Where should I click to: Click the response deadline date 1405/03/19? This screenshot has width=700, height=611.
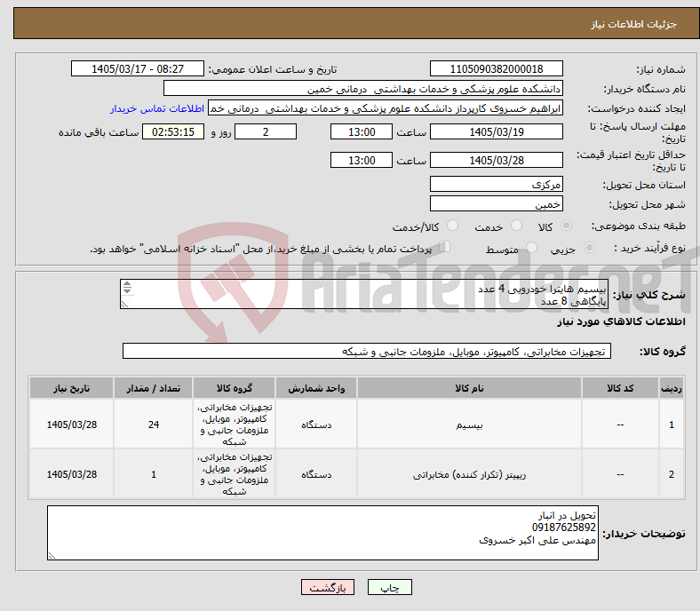click(497, 132)
